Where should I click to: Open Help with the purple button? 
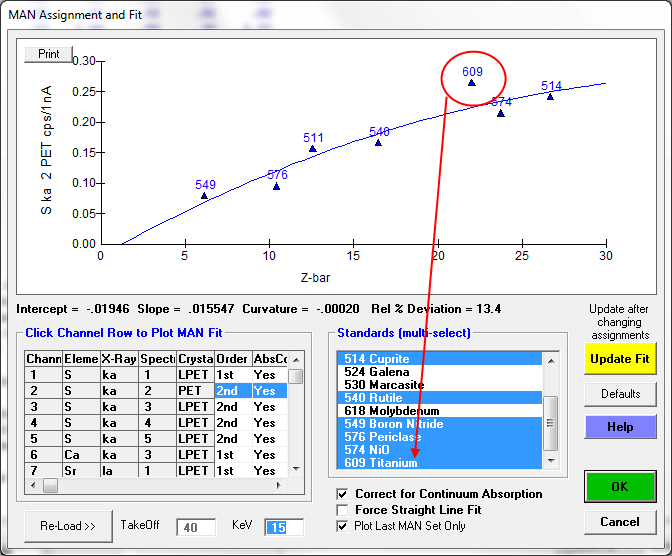pyautogui.click(x=620, y=427)
